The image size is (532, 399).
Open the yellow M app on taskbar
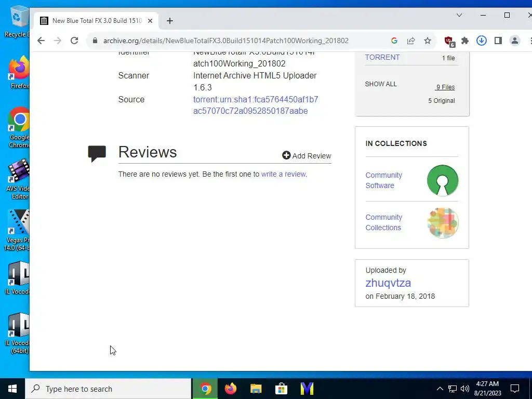[307, 389]
